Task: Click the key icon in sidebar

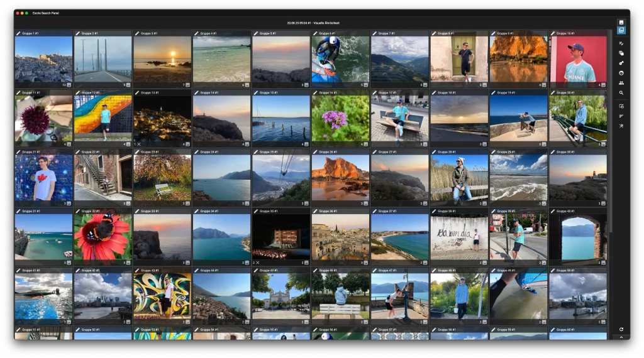Action: click(x=621, y=63)
